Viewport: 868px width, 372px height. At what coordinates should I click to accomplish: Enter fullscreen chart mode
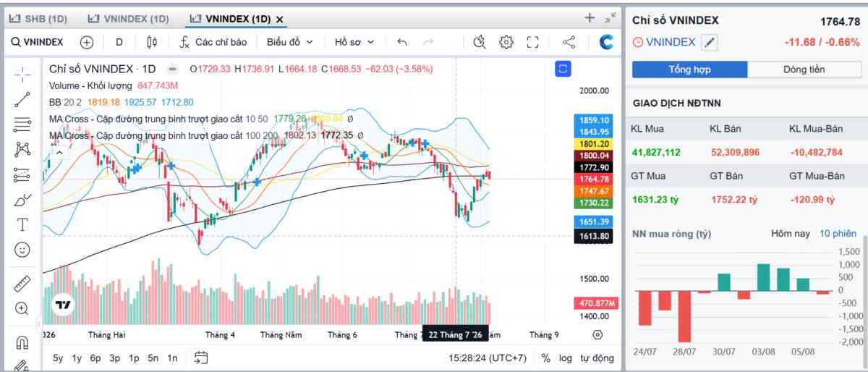coord(533,42)
